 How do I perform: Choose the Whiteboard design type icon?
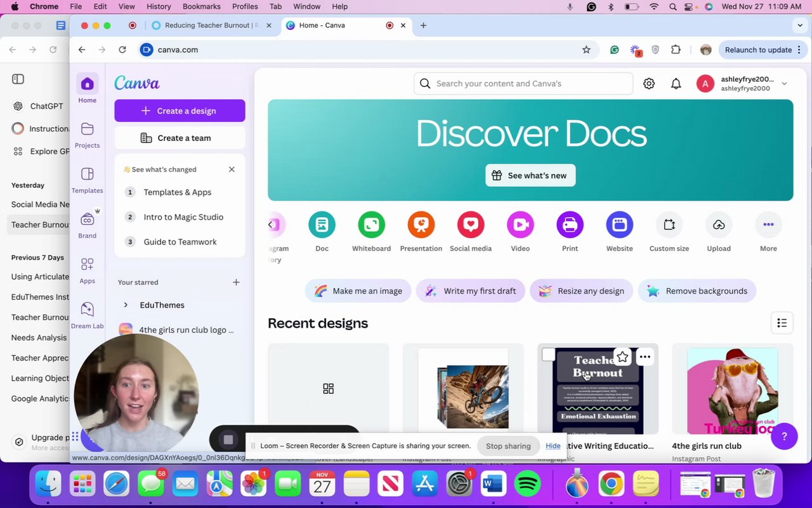tap(372, 225)
